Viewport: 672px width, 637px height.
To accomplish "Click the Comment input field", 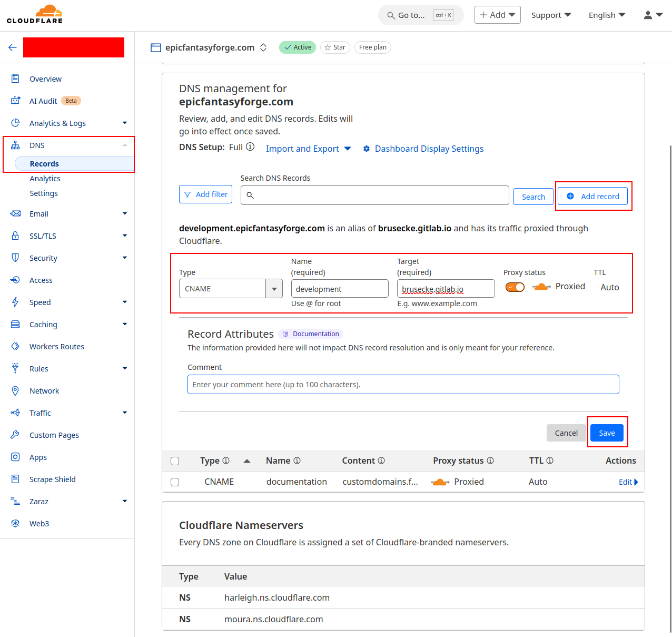I will [x=403, y=385].
